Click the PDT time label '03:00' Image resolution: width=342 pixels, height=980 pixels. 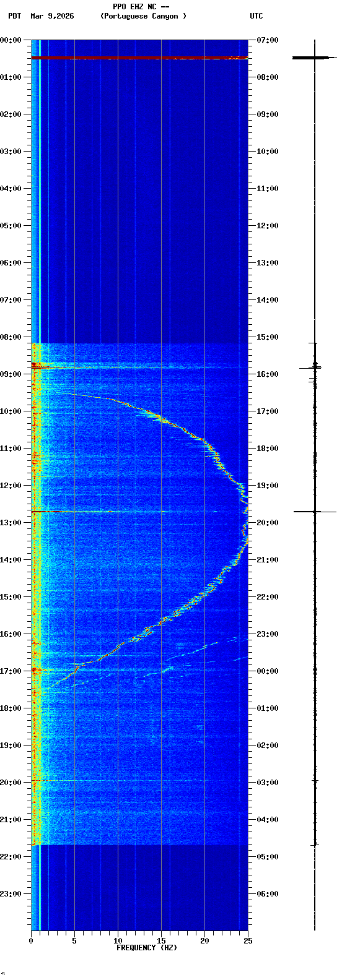11,152
